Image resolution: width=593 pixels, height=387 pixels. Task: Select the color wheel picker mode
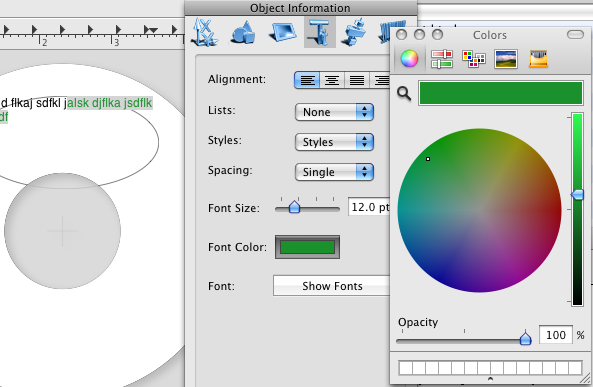pyautogui.click(x=409, y=59)
